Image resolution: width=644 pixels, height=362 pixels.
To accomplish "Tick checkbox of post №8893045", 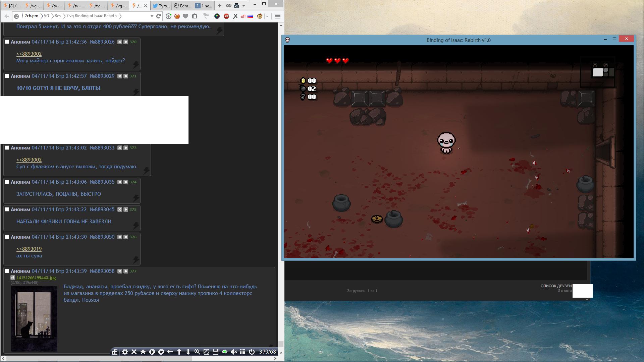I will [7, 209].
